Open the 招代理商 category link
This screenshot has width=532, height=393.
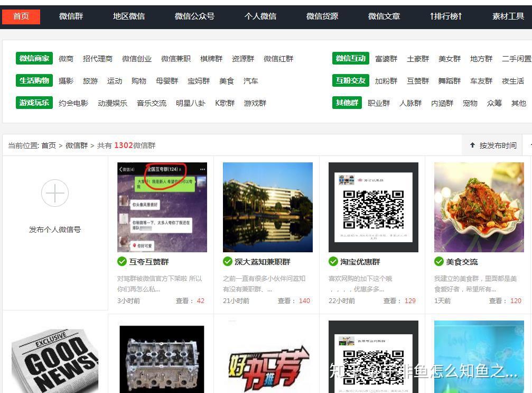coord(98,59)
